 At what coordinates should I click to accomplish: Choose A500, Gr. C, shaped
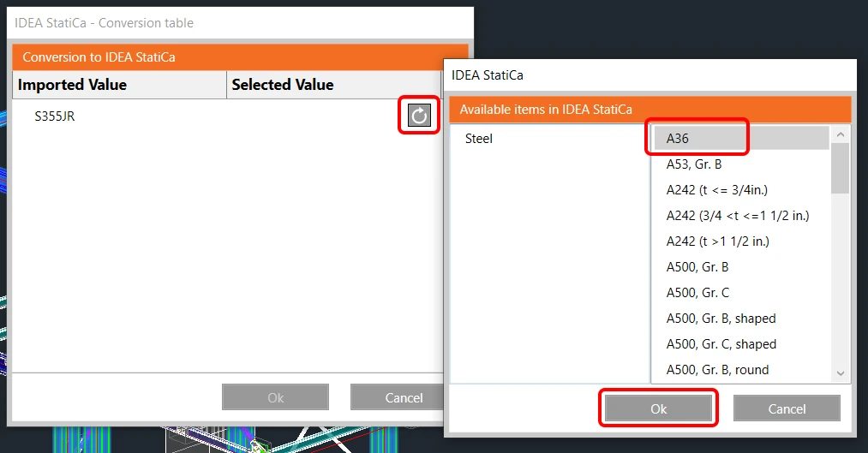(x=741, y=344)
